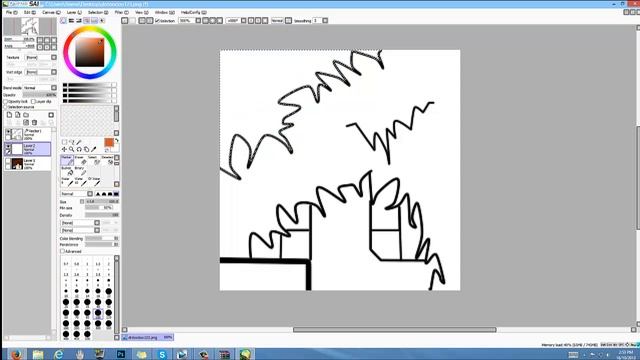Select the Marker brush tool

(67, 160)
